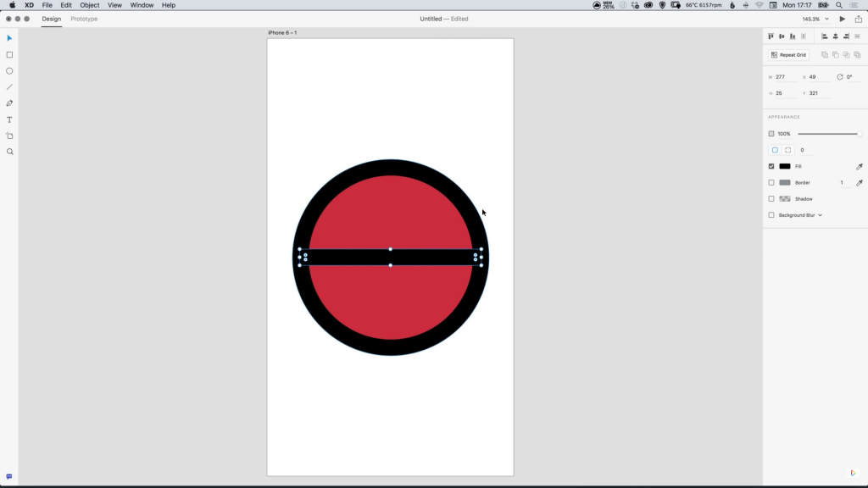Click the Repeat Grid button
This screenshot has width=868, height=488.
(789, 55)
